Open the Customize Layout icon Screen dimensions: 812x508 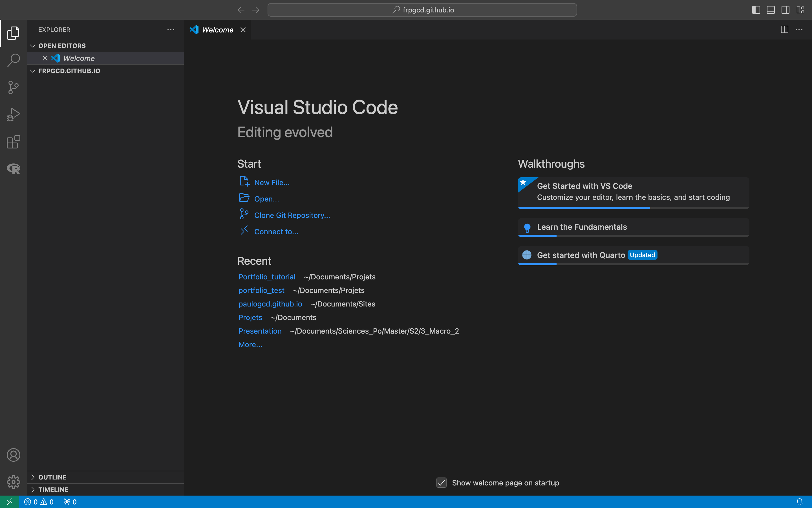coord(800,10)
